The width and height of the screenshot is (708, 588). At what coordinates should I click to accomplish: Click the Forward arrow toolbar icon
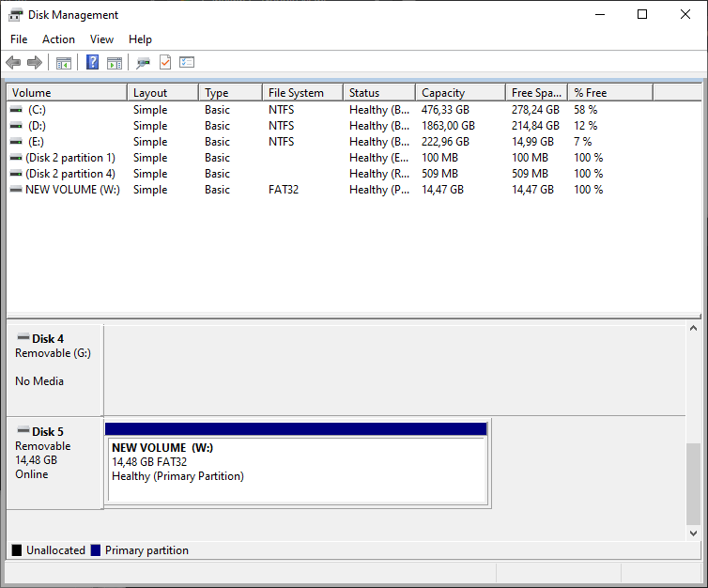(35, 62)
